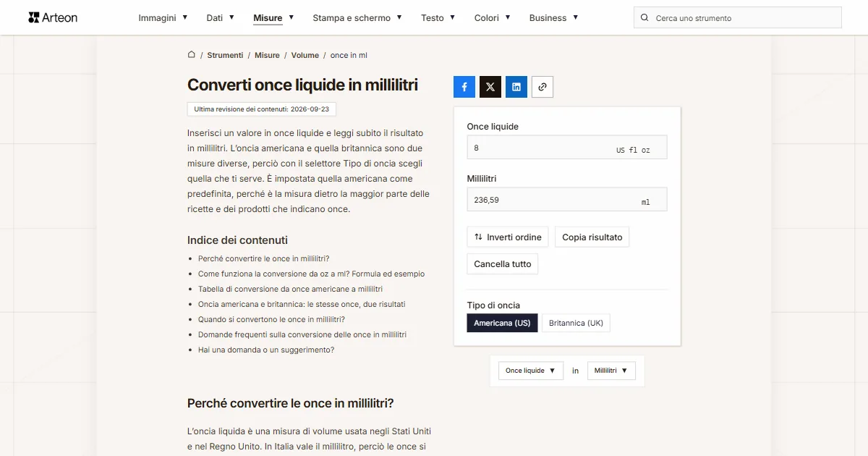Click Inverti ordine button
Image resolution: width=868 pixels, height=456 pixels.
tap(508, 237)
